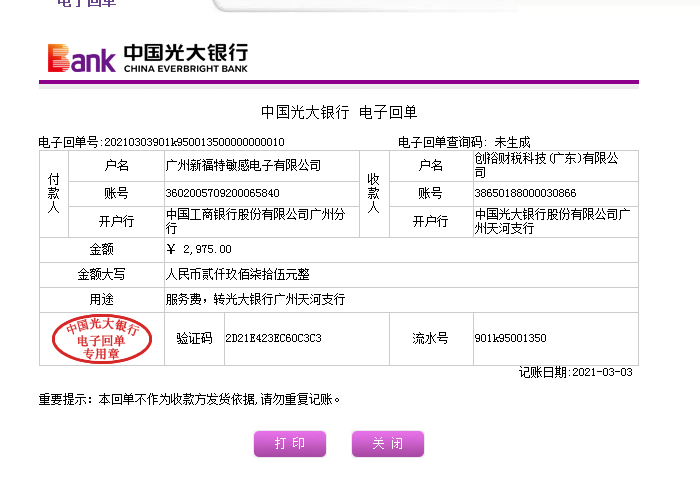Screen dimensions: 700x497
Task: Click payer bank 中国工商银行股份有限公司广州分行
Action: pyautogui.click(x=255, y=221)
